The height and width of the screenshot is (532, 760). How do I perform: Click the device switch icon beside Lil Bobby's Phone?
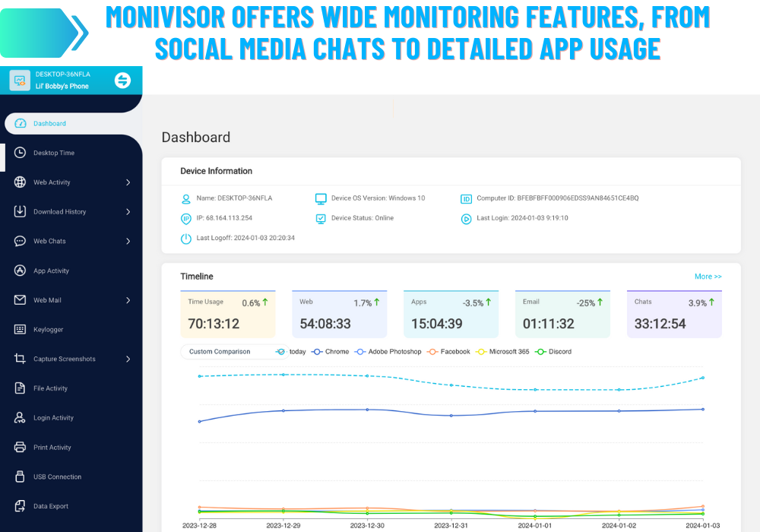[122, 80]
